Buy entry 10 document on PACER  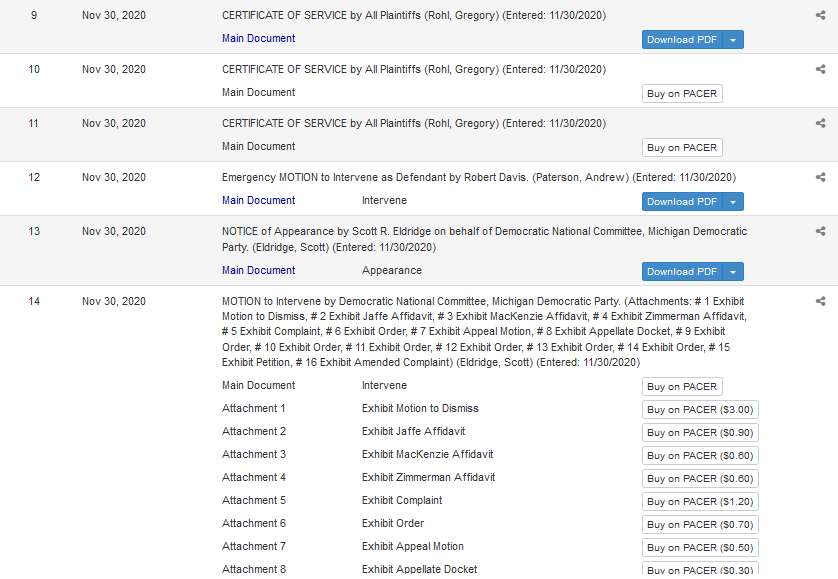682,94
